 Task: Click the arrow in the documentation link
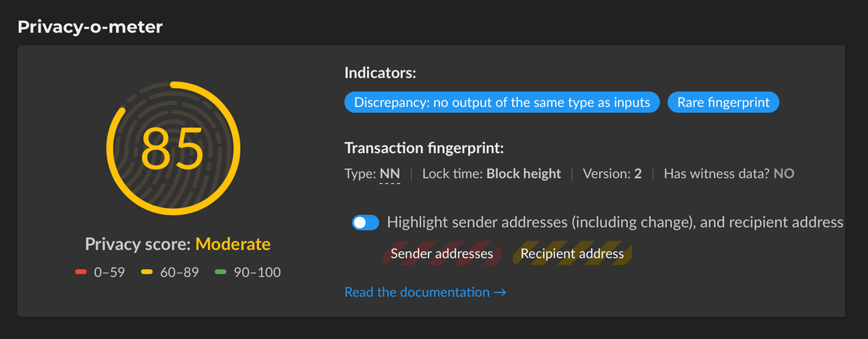click(x=500, y=292)
